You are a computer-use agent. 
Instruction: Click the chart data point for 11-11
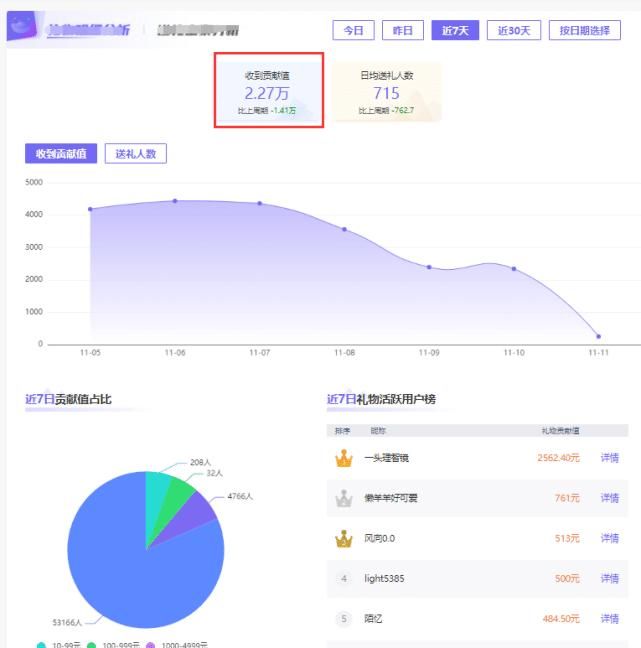tap(598, 336)
